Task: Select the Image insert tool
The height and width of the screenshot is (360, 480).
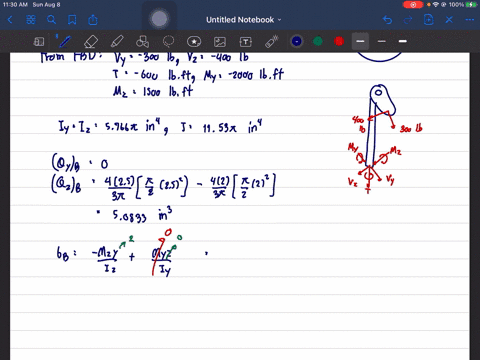Action: (x=220, y=42)
